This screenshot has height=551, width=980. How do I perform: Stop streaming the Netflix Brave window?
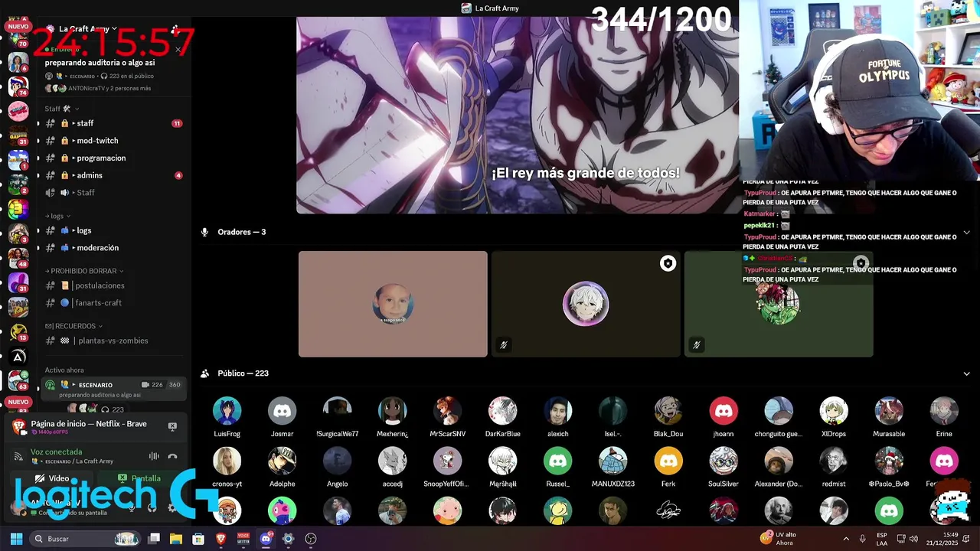pyautogui.click(x=172, y=426)
